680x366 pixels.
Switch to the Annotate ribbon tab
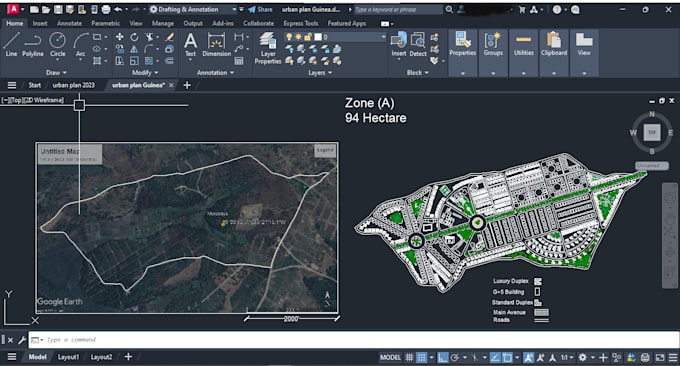(69, 23)
